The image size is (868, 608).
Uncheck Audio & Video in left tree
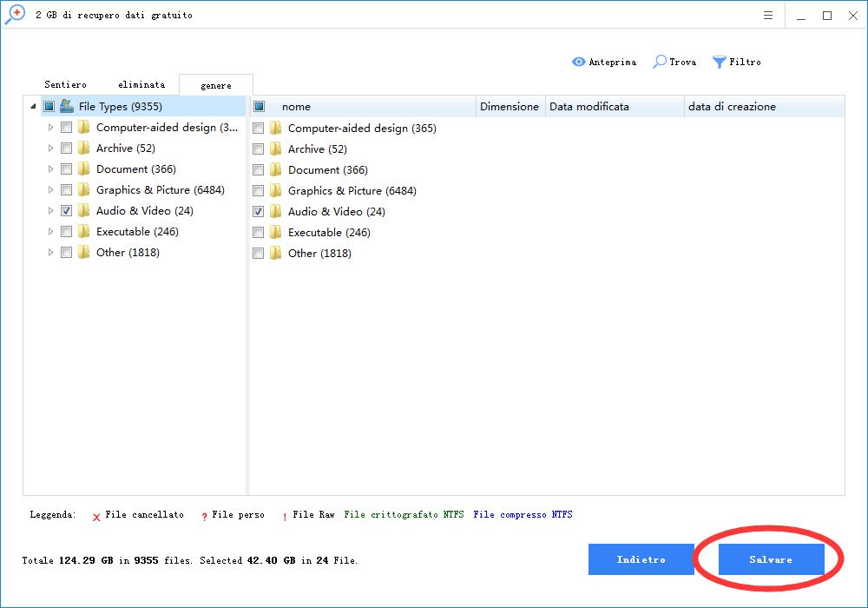67,211
